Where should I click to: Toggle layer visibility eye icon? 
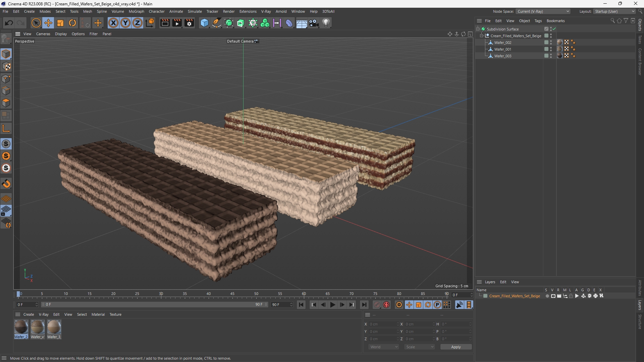click(x=553, y=296)
